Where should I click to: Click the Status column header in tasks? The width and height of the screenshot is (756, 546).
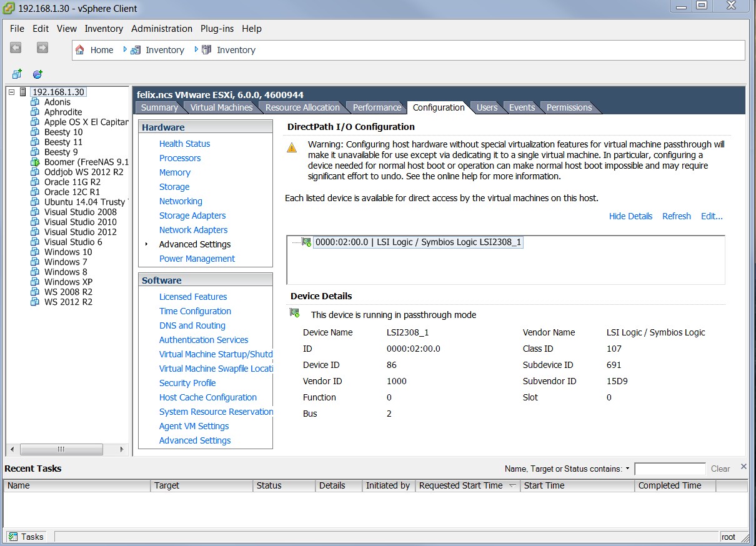pos(284,485)
